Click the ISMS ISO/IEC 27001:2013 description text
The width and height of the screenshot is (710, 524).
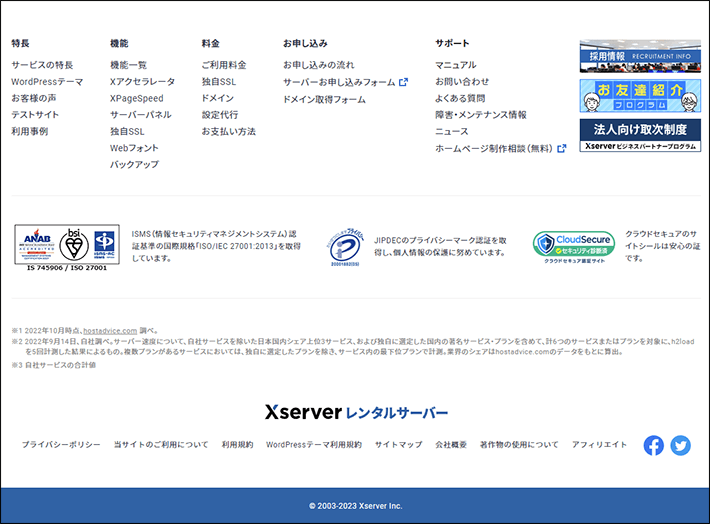216,246
